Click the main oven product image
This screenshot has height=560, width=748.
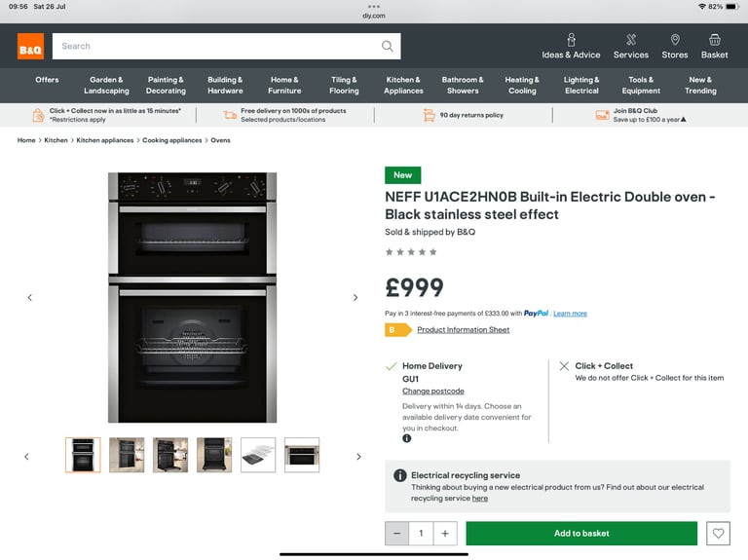(192, 298)
